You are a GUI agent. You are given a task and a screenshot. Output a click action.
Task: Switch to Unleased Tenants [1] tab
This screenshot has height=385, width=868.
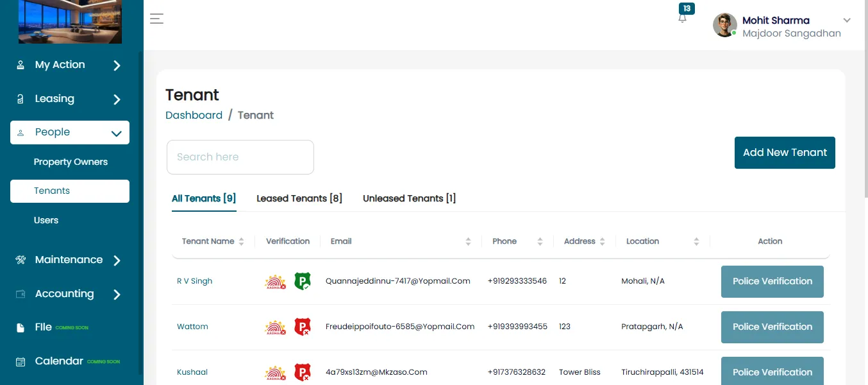(409, 198)
